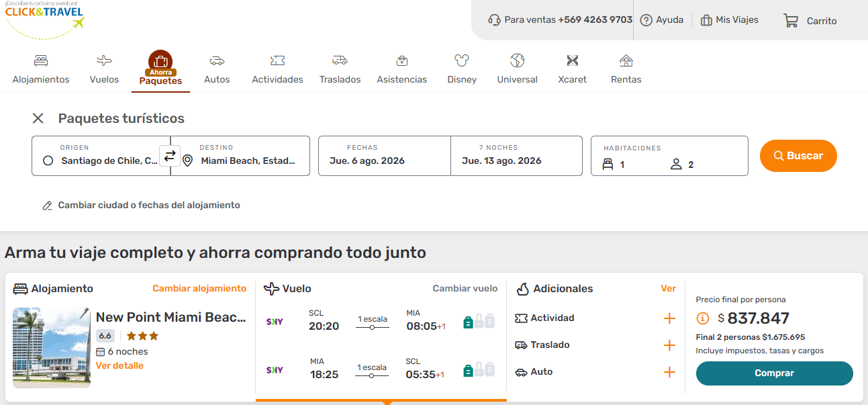Close the Paquetes turísticos search panel
Viewport: 868px width, 405px height.
(38, 119)
